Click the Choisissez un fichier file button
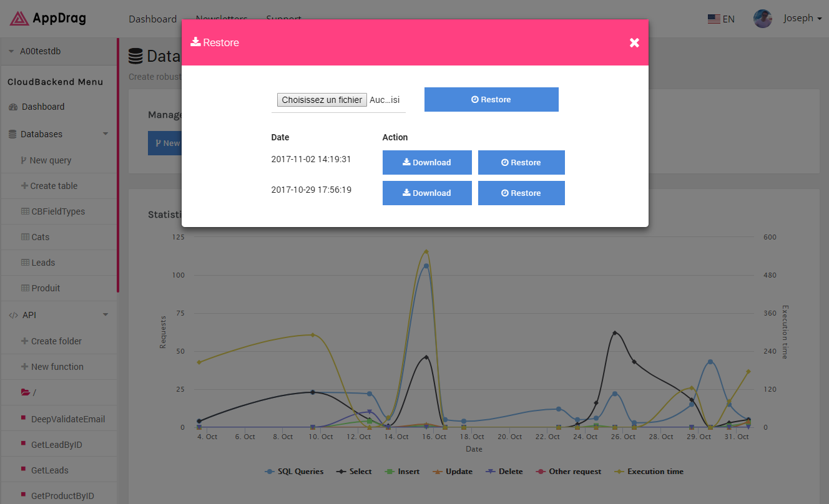 pyautogui.click(x=321, y=100)
